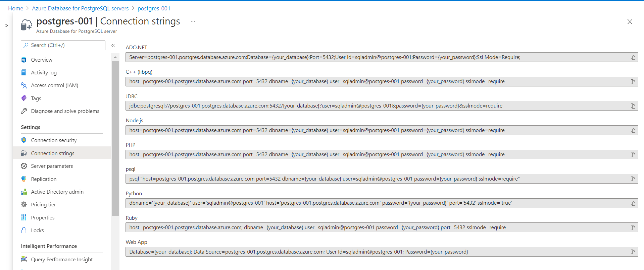Image resolution: width=644 pixels, height=270 pixels.
Task: Click the purple Tags icon
Action: pyautogui.click(x=24, y=98)
